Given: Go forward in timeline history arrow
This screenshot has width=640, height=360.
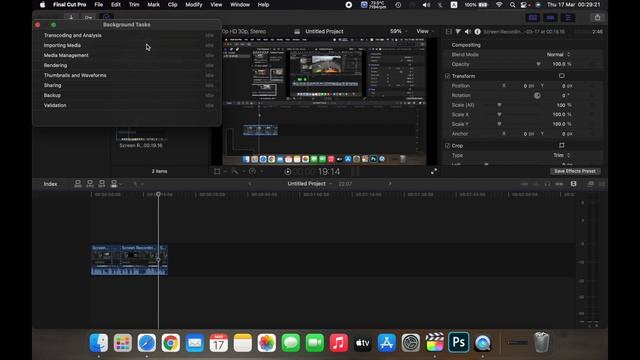Looking at the screenshot, I should pos(390,184).
